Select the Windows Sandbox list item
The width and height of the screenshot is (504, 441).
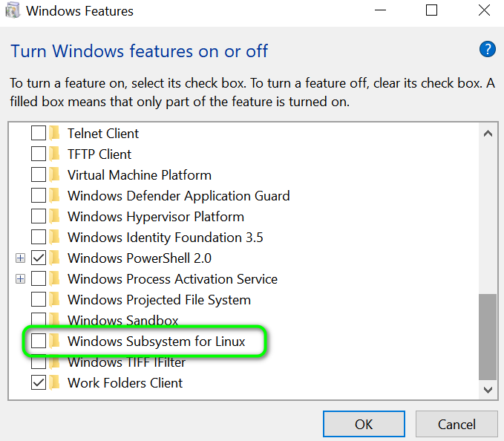(x=122, y=321)
